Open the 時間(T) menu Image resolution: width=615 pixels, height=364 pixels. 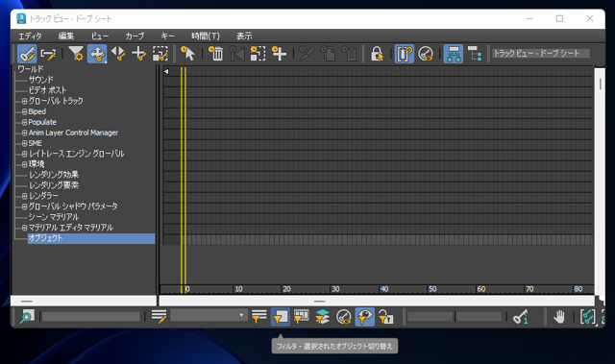click(x=206, y=36)
